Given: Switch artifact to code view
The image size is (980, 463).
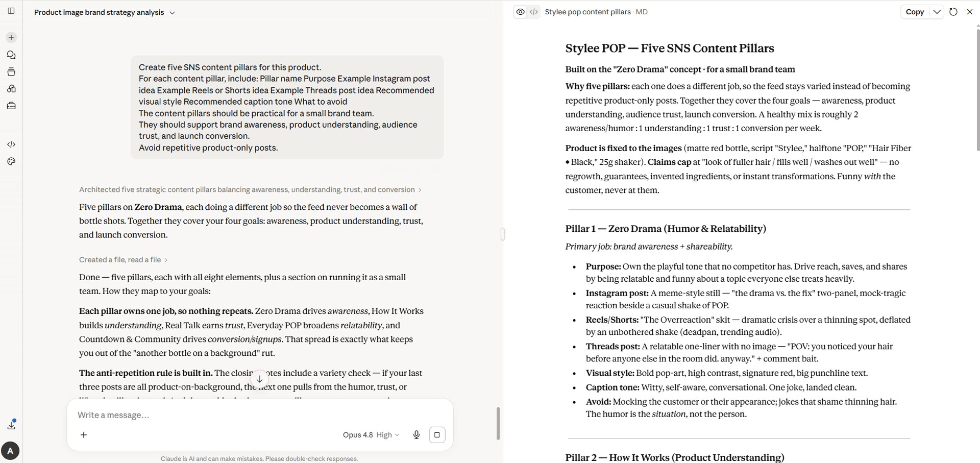Looking at the screenshot, I should pos(534,12).
